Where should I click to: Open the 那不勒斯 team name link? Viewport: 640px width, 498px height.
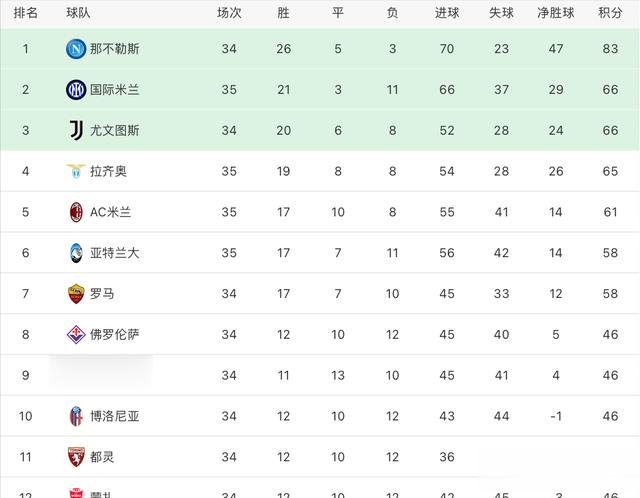coord(115,48)
